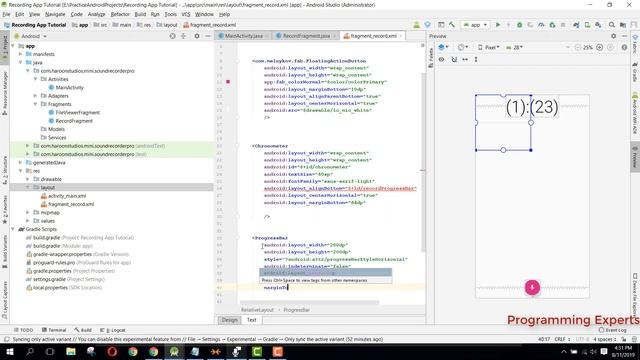Open the Event Log
Viewport: 640px width, 360px height.
(x=613, y=330)
